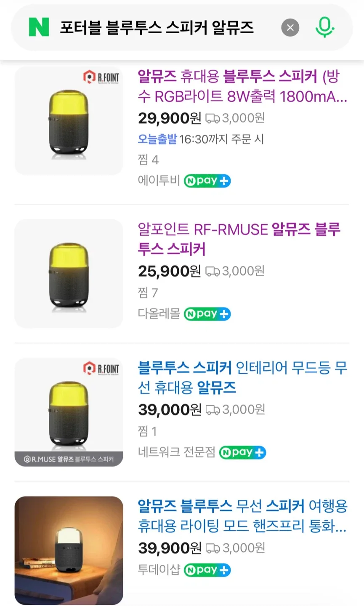Image resolution: width=364 pixels, height=606 pixels.
Task: Open 알뮤즈 휴대용 블루투스 스피커 방수 RGB listing
Action: pos(242,87)
